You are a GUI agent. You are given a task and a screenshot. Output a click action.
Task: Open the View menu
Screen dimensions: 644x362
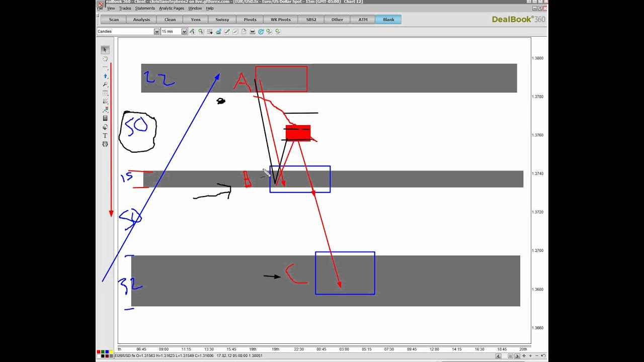(x=111, y=9)
